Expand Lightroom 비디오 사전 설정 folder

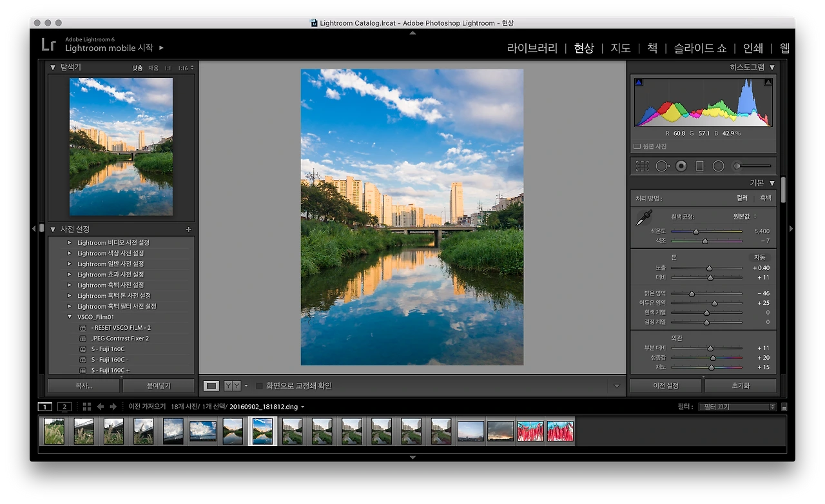(70, 243)
